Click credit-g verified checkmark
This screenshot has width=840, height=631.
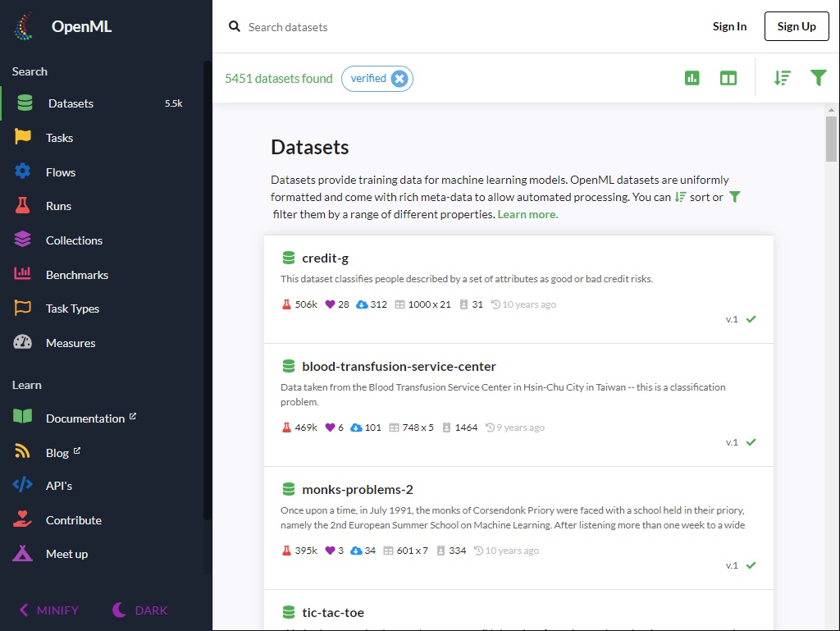click(751, 319)
